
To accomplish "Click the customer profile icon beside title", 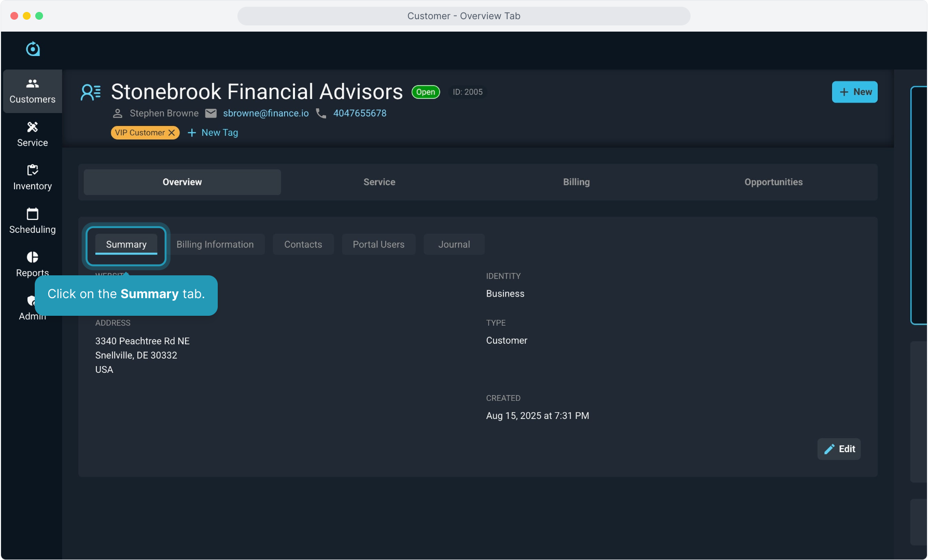I will point(91,92).
